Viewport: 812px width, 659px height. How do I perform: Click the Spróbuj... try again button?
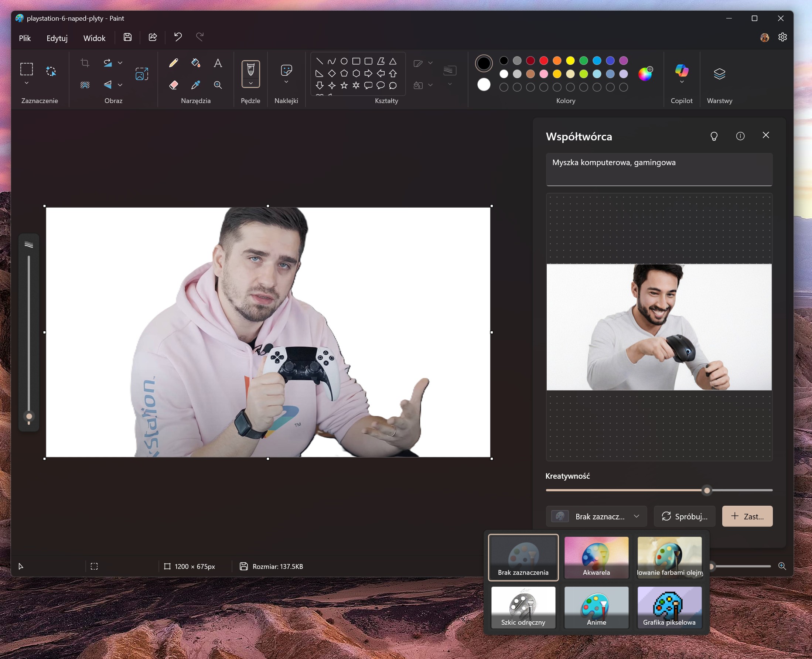point(685,516)
